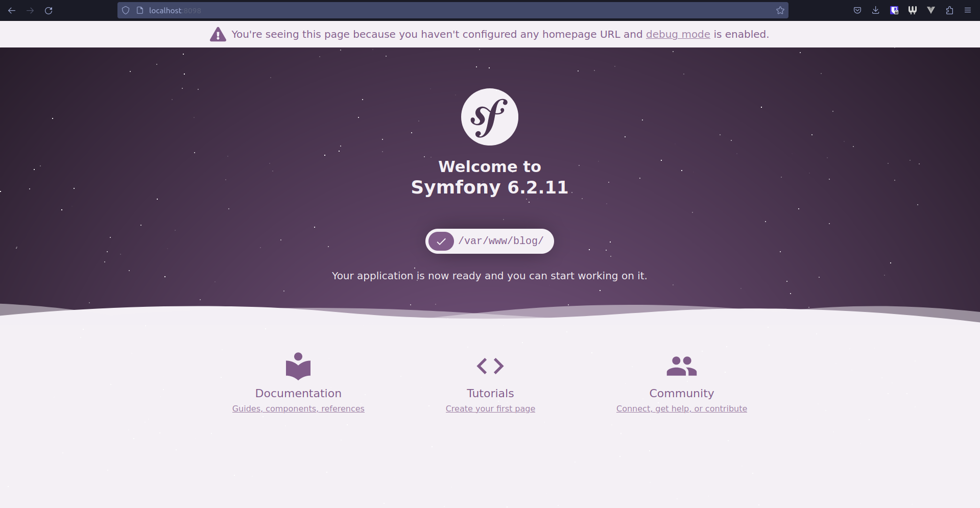Click the 'Your application is now ready' text
980x508 pixels.
(x=489, y=276)
